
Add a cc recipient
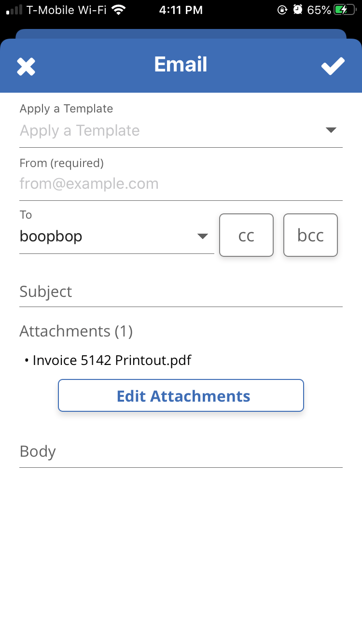[246, 235]
